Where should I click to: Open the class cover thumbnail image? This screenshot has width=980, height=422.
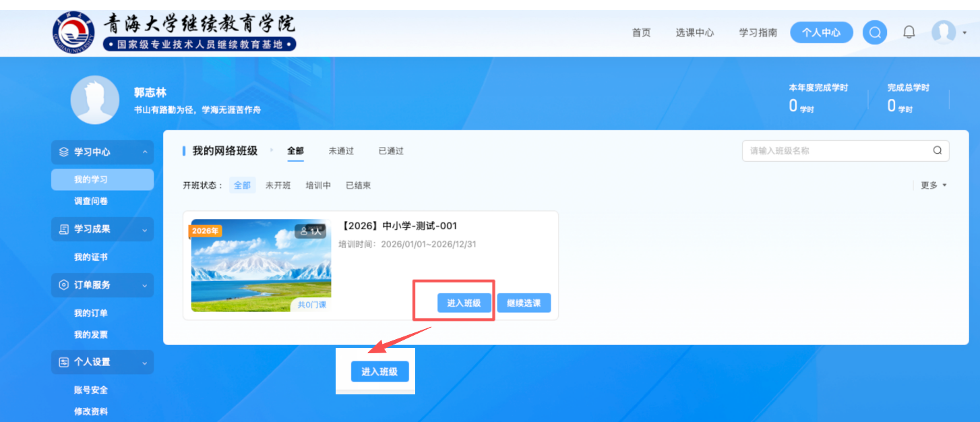261,265
